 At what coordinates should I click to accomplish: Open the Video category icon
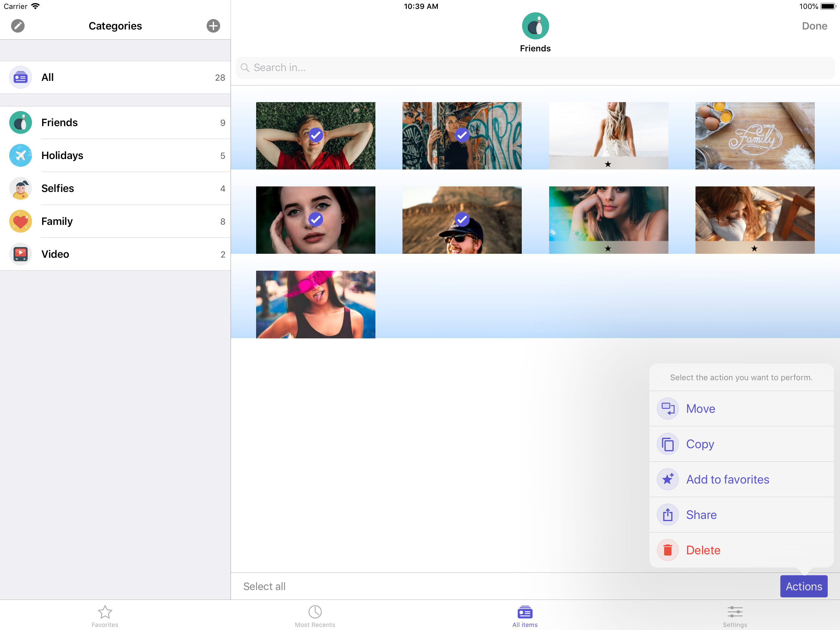(x=21, y=254)
